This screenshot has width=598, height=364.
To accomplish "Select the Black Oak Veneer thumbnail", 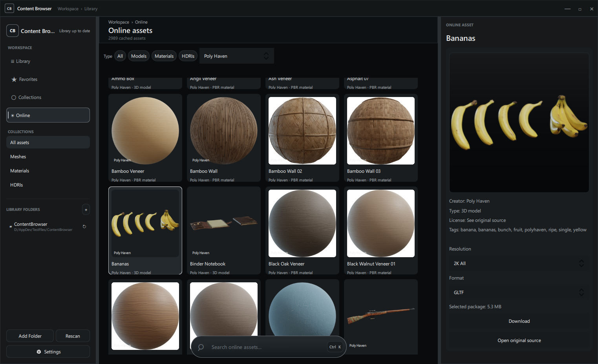I will [302, 223].
